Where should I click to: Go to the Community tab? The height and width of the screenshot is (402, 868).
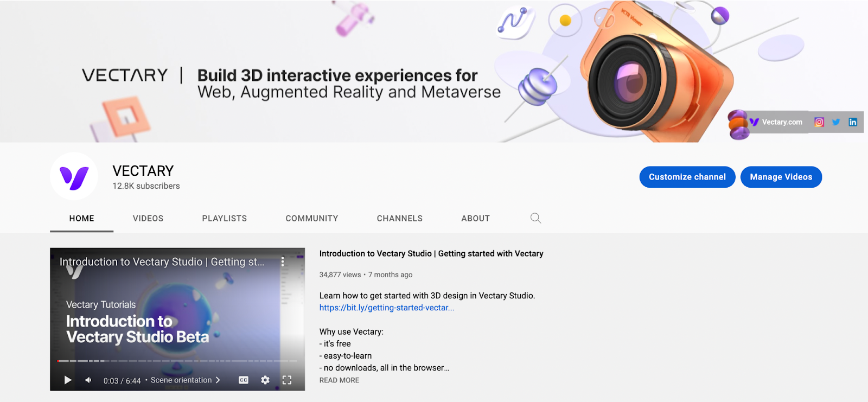[x=312, y=218]
